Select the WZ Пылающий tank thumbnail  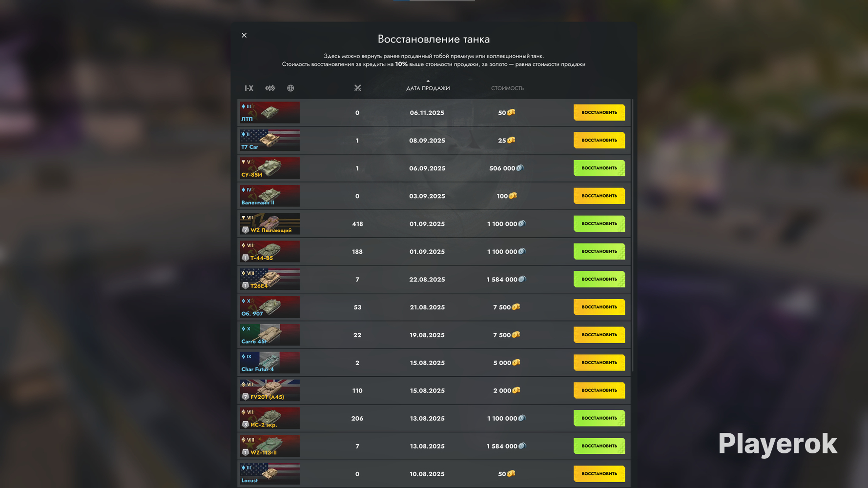point(269,224)
